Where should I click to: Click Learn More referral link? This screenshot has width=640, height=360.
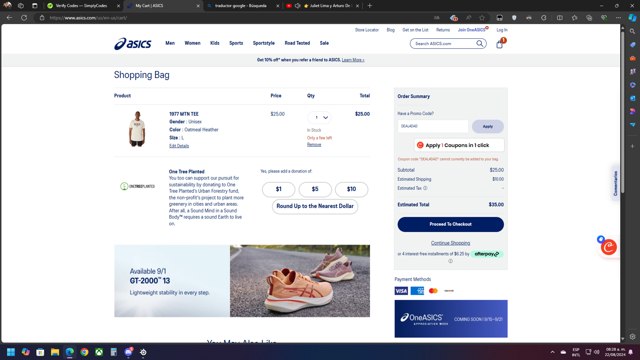pos(353,60)
